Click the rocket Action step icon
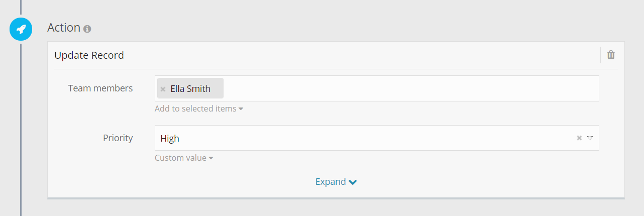Screen dimensions: 644x216 tap(21, 30)
